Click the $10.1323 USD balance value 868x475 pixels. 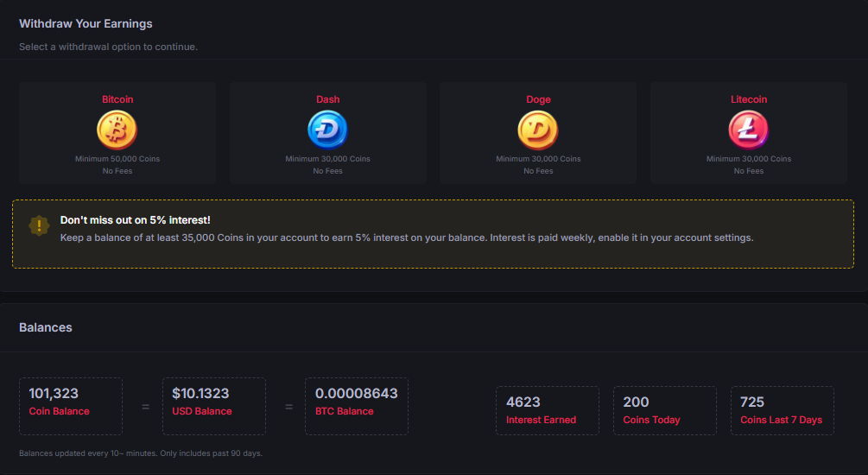coord(200,393)
